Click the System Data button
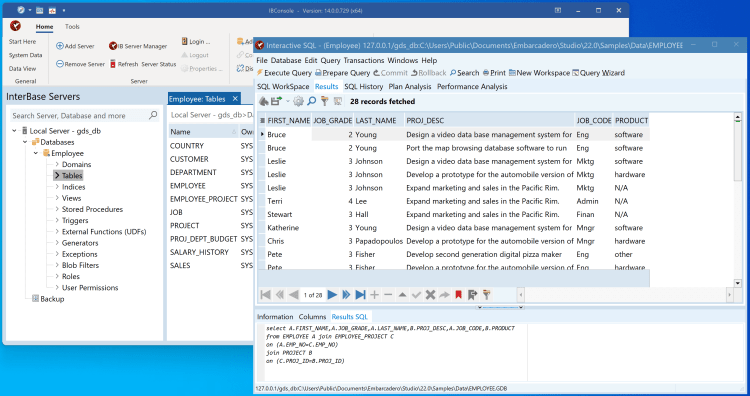The image size is (750, 396). click(x=25, y=55)
